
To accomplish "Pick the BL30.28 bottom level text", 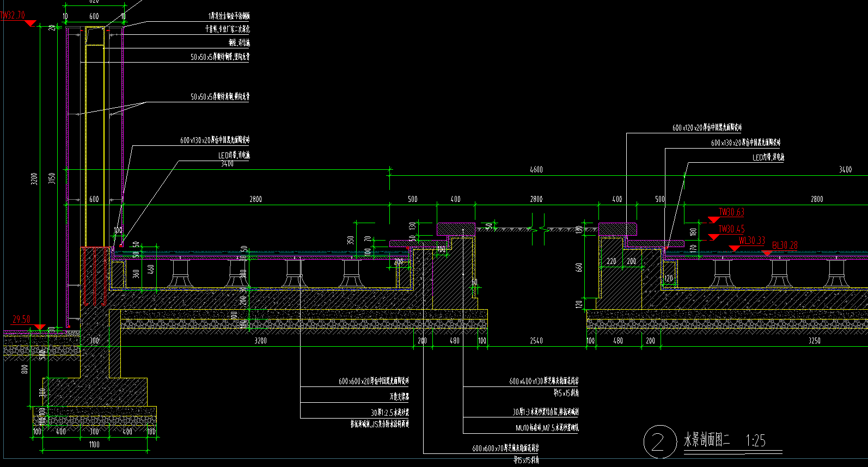I will tap(785, 245).
